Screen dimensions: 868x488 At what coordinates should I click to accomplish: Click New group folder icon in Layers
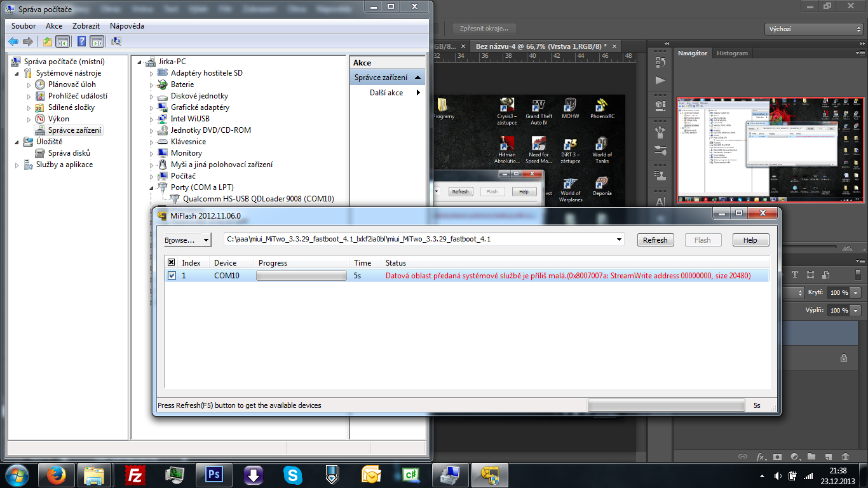[x=811, y=456]
